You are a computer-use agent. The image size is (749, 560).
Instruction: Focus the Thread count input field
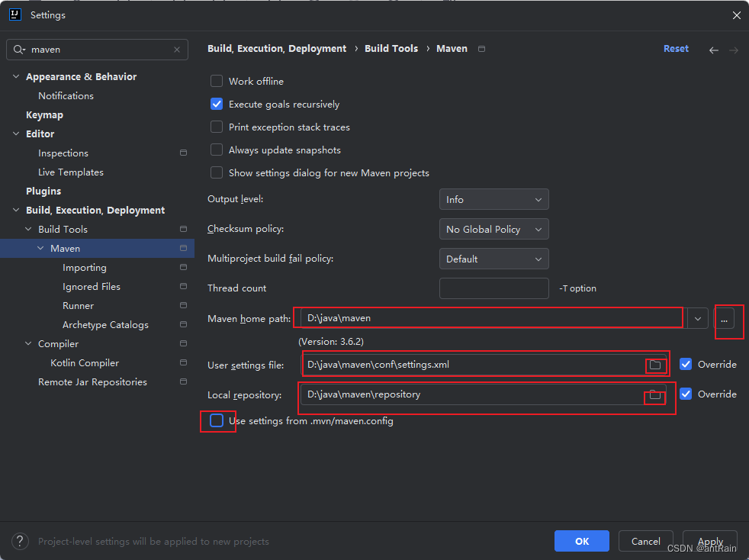(494, 288)
